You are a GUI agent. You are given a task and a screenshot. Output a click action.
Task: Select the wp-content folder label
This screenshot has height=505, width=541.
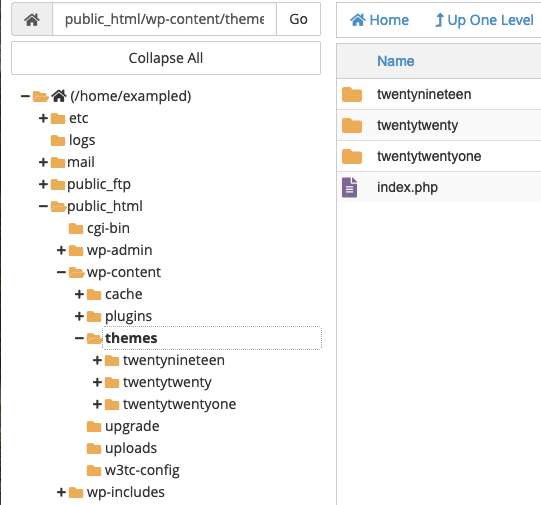124,272
